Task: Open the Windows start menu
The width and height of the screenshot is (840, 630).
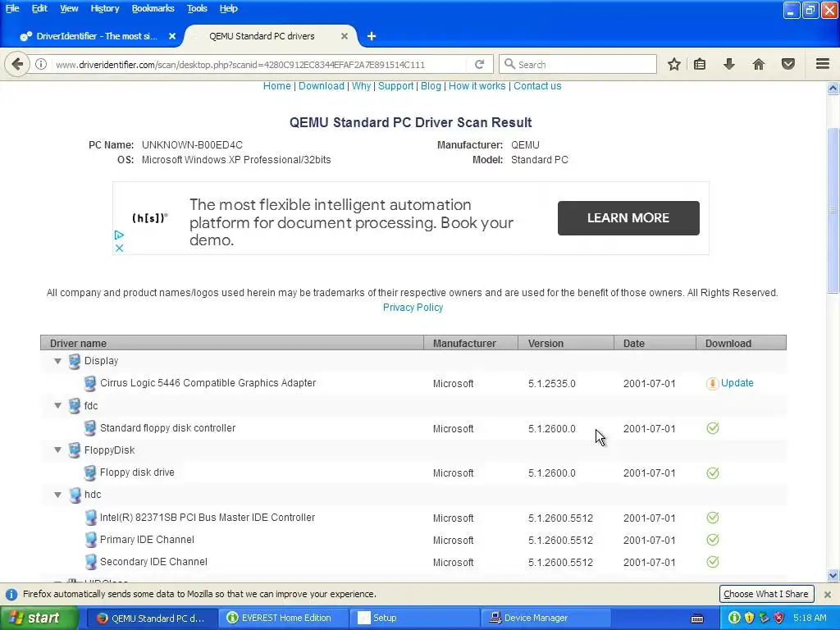Action: point(38,618)
